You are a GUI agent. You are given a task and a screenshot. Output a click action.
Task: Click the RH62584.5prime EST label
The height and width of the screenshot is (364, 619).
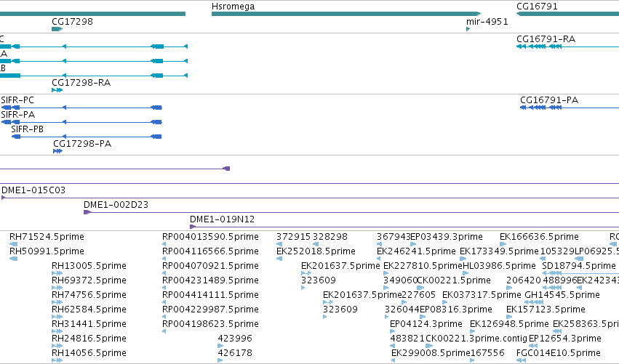pyautogui.click(x=89, y=310)
